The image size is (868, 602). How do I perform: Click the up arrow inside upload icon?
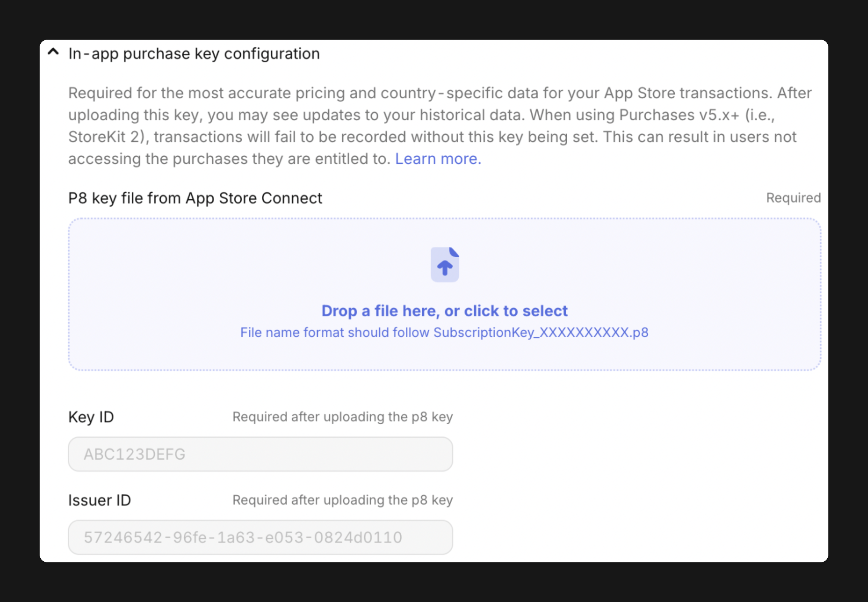pos(445,268)
